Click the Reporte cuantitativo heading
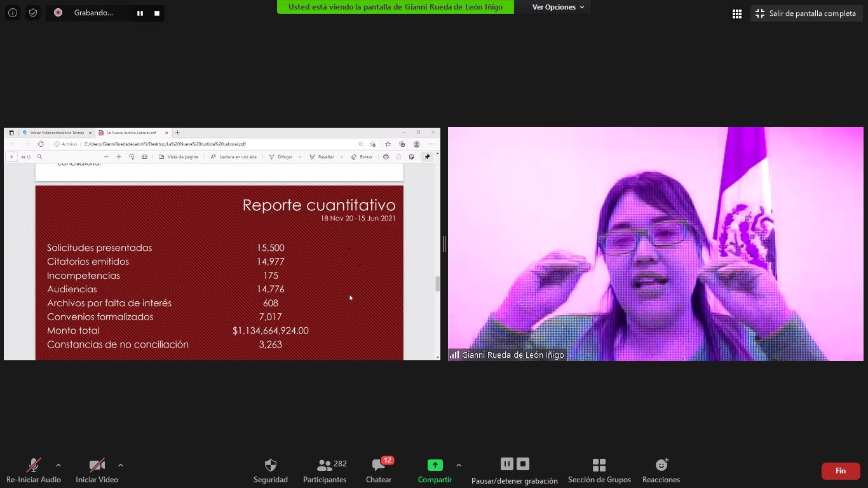Screen dimensions: 868x488 (319, 205)
